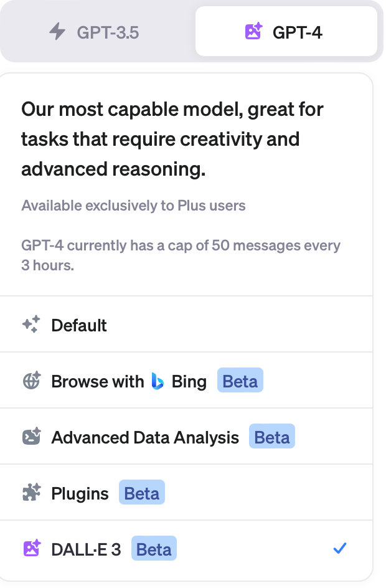Image resolution: width=386 pixels, height=588 pixels.
Task: Select the Advanced Data Analysis label
Action: pos(145,437)
